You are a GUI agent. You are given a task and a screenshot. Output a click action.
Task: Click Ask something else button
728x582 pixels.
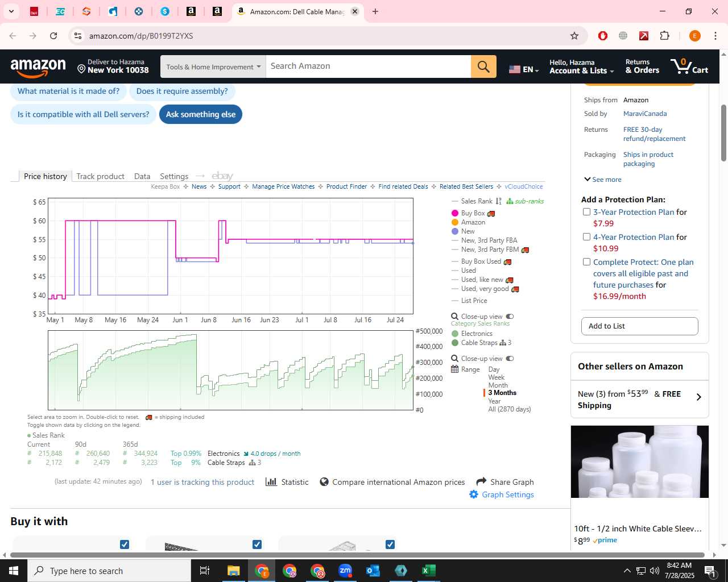[201, 114]
